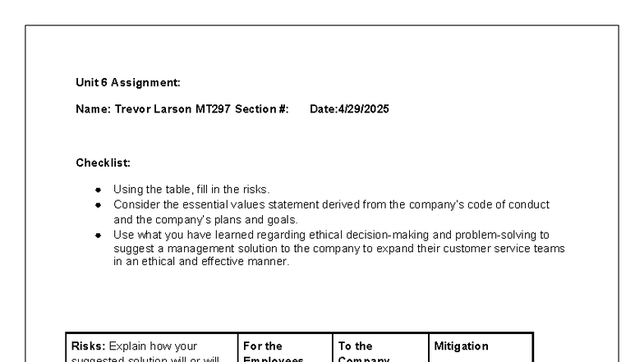Click the first checklist bullet point marker

(x=99, y=190)
